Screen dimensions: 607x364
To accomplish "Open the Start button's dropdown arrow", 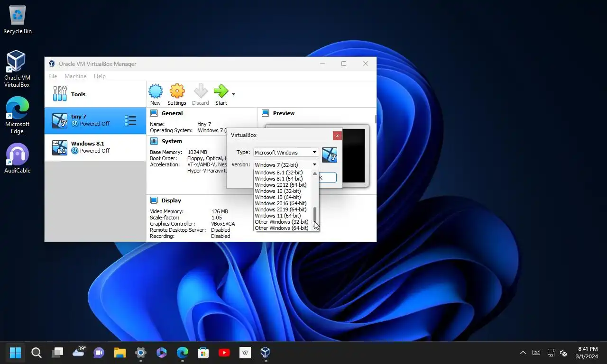I will [233, 94].
